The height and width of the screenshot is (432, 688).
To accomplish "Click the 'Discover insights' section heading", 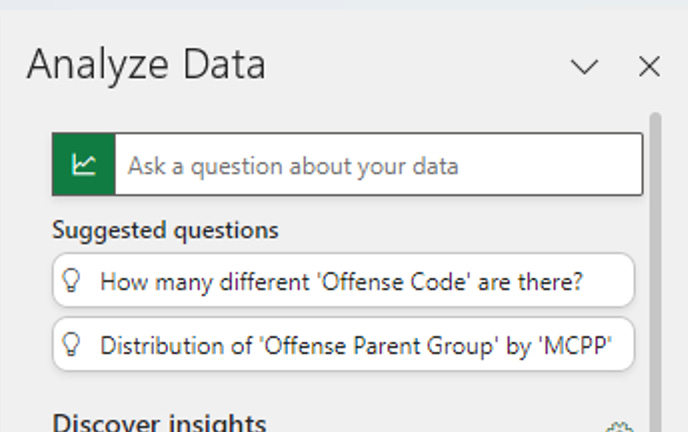I will pos(159,422).
